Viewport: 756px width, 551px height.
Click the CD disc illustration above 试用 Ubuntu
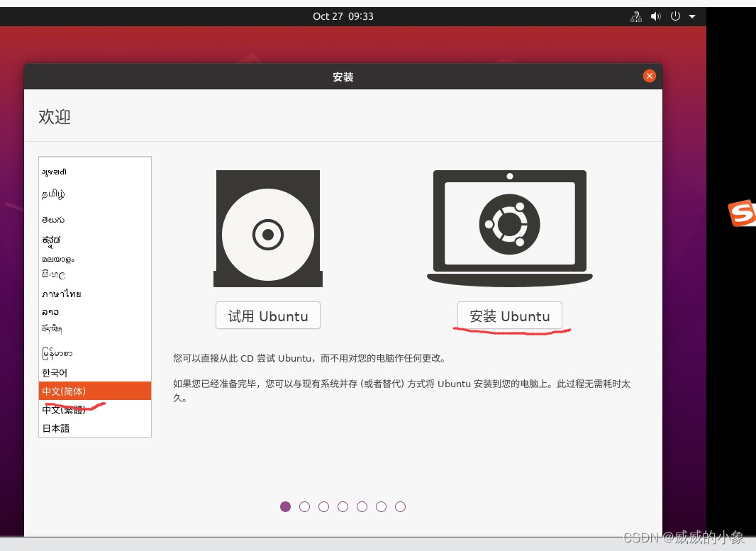tap(267, 228)
